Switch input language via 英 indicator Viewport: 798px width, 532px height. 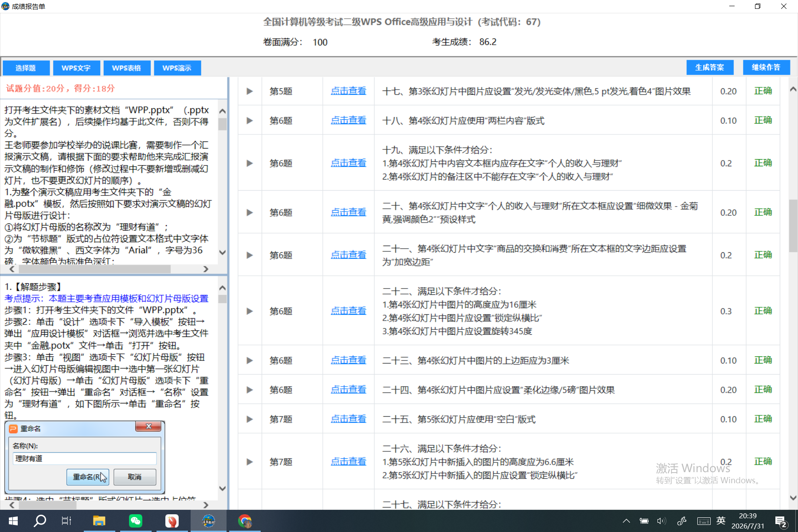tap(721, 521)
